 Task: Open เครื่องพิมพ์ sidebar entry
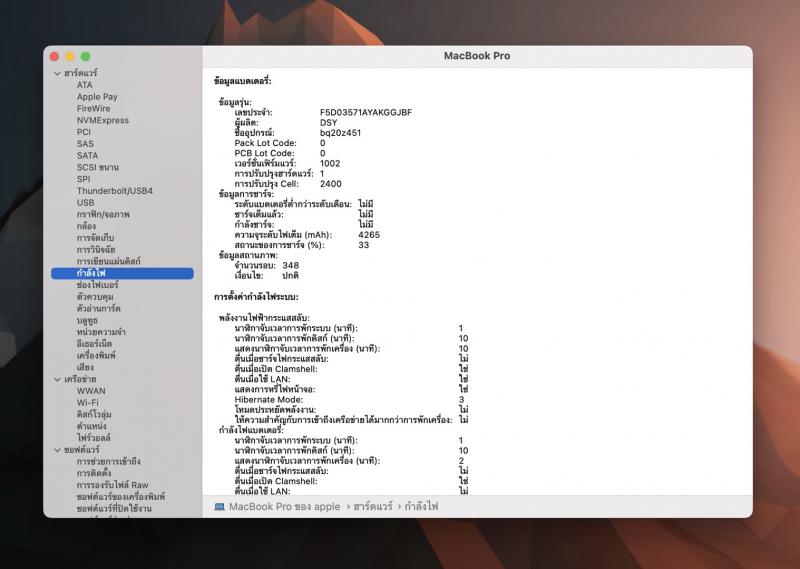(96, 355)
